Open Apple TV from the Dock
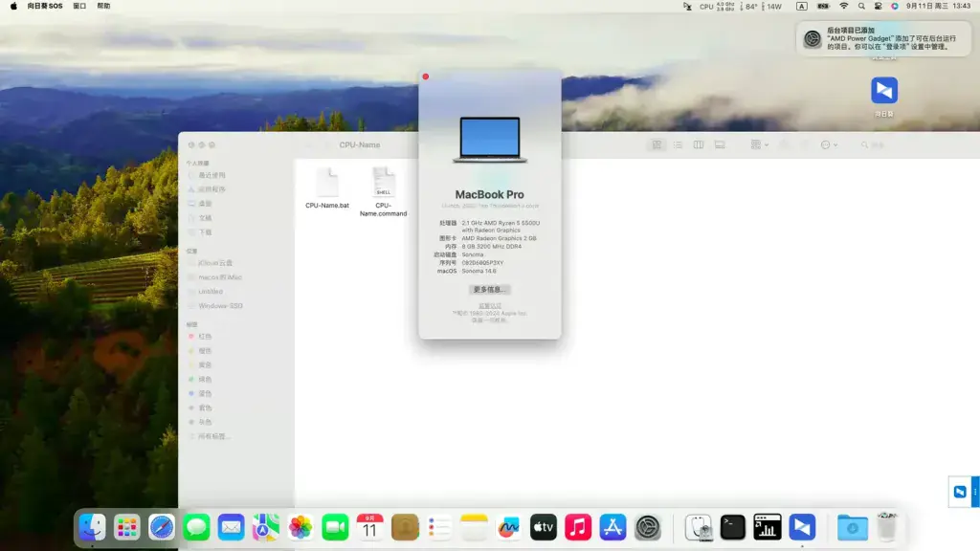This screenshot has height=551, width=980. [x=544, y=527]
